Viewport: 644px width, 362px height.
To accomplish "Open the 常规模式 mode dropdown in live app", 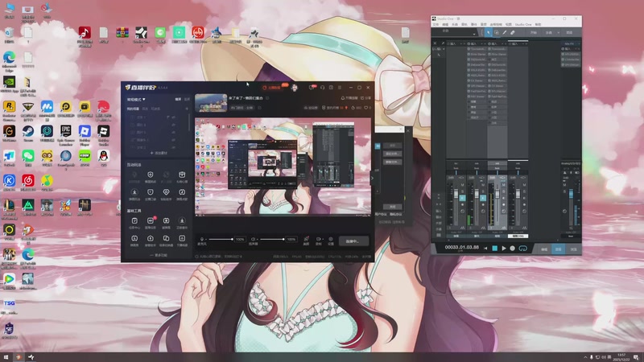I will coord(136,99).
